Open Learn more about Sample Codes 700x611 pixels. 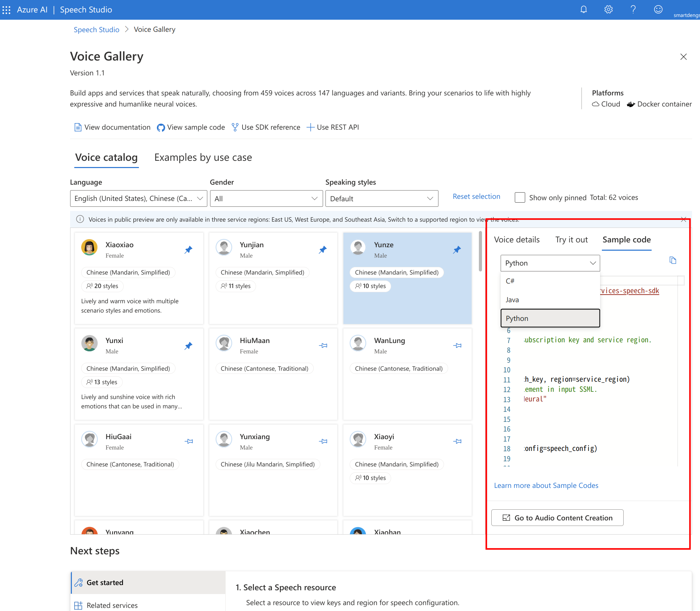(546, 485)
